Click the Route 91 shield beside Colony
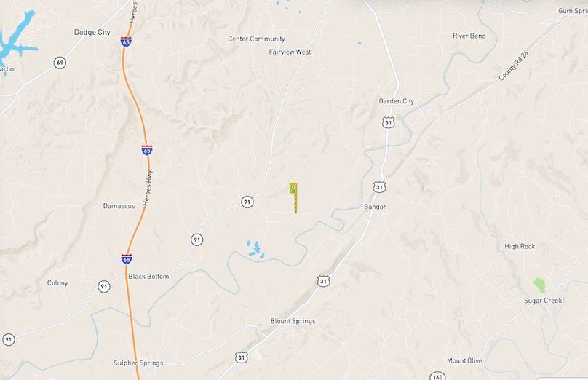Image resolution: width=588 pixels, height=380 pixels. [x=104, y=287]
